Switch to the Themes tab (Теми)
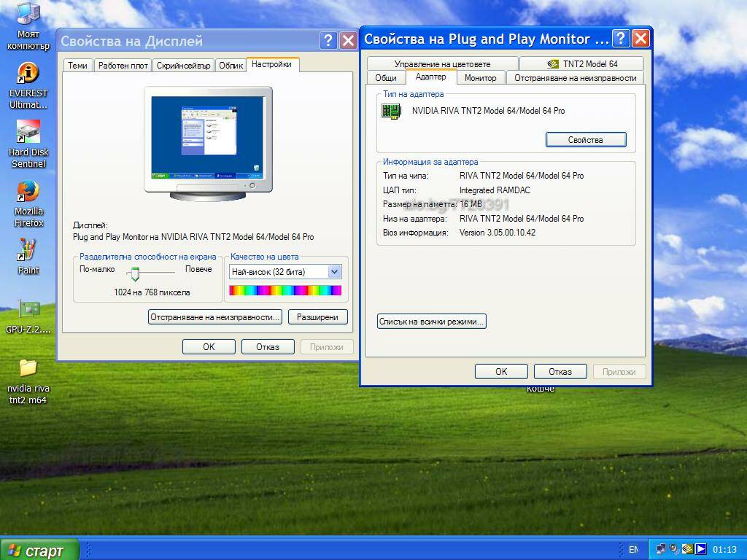This screenshot has width=747, height=560. pyautogui.click(x=77, y=65)
